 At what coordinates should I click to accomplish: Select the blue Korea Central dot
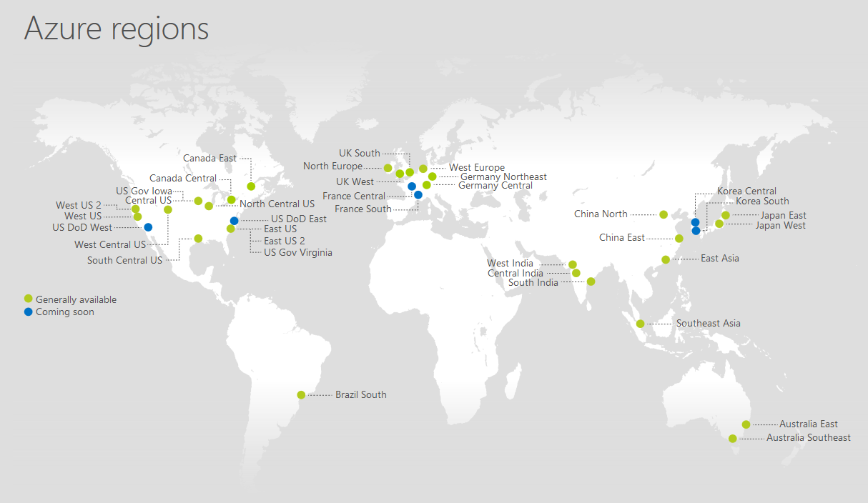[x=695, y=222]
